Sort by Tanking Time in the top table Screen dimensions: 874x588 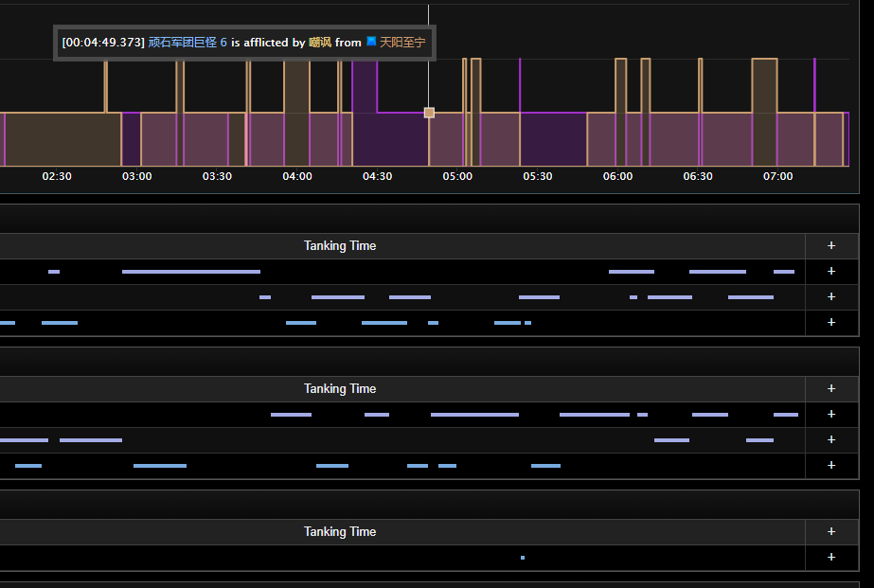pos(339,245)
